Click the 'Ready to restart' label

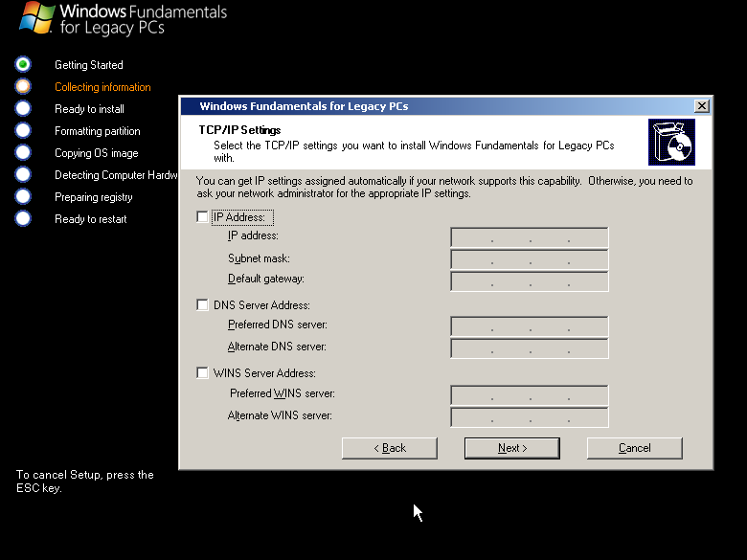(x=91, y=219)
